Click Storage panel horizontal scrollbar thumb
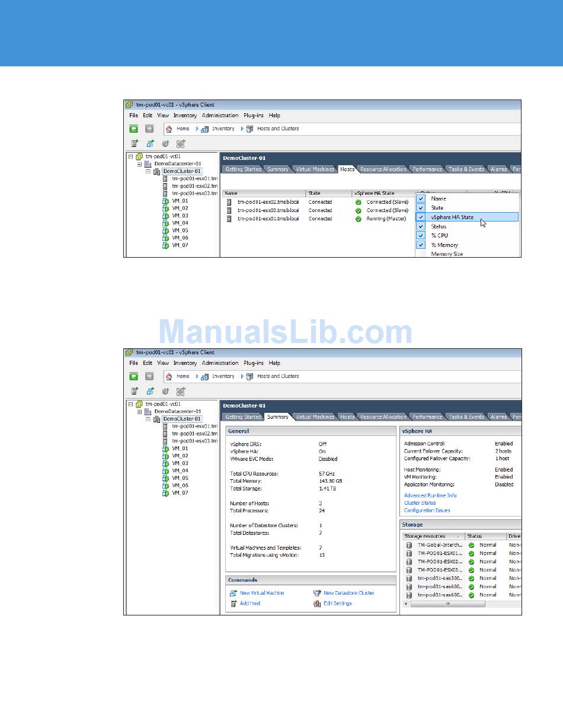The image size is (563, 728). click(x=447, y=604)
